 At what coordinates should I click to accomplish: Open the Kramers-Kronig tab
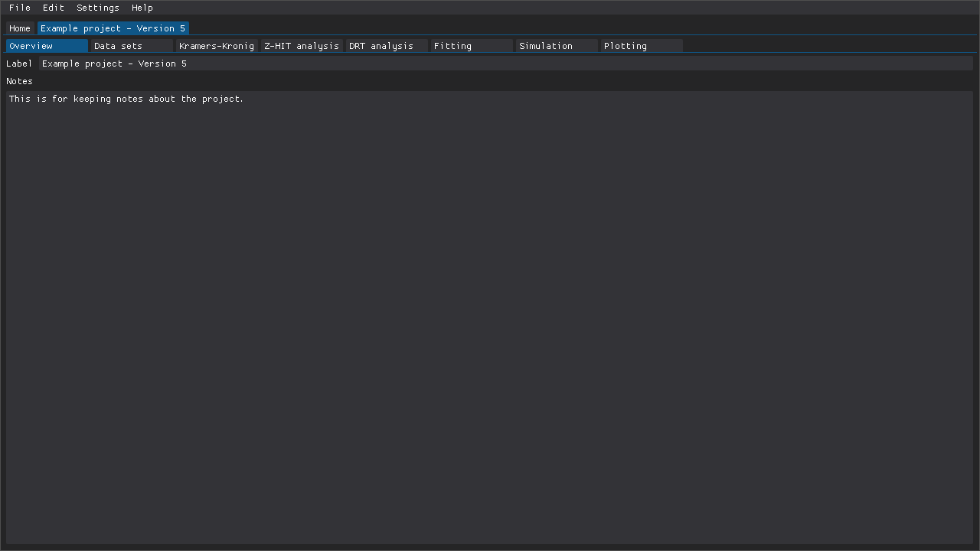point(217,46)
